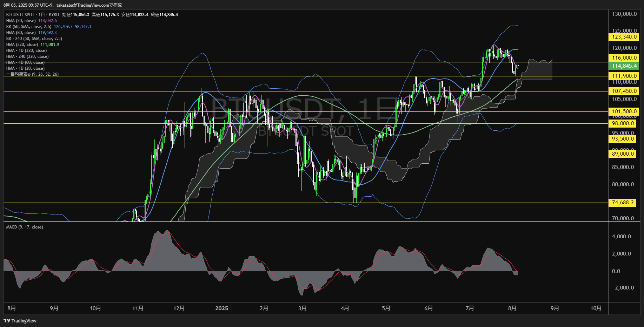Click the 5月 label on time axis
The height and width of the screenshot is (327, 644).
[x=386, y=308]
